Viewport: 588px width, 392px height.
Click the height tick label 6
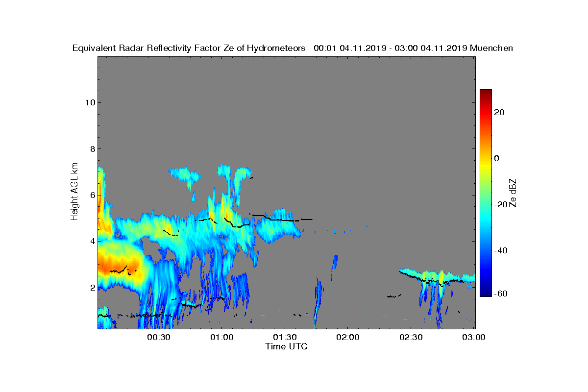tap(92, 195)
